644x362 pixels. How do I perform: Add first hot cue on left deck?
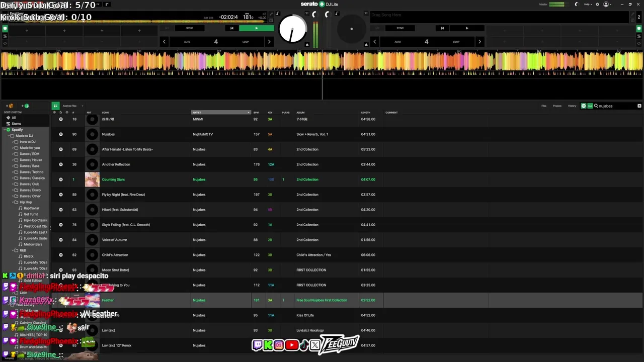[27, 31]
